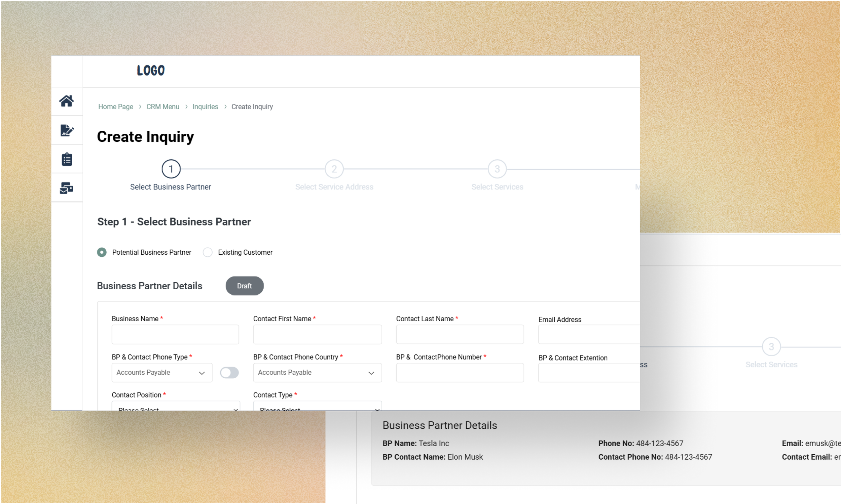Select the Potential Business Partner radio button
841x504 pixels.
click(x=102, y=252)
